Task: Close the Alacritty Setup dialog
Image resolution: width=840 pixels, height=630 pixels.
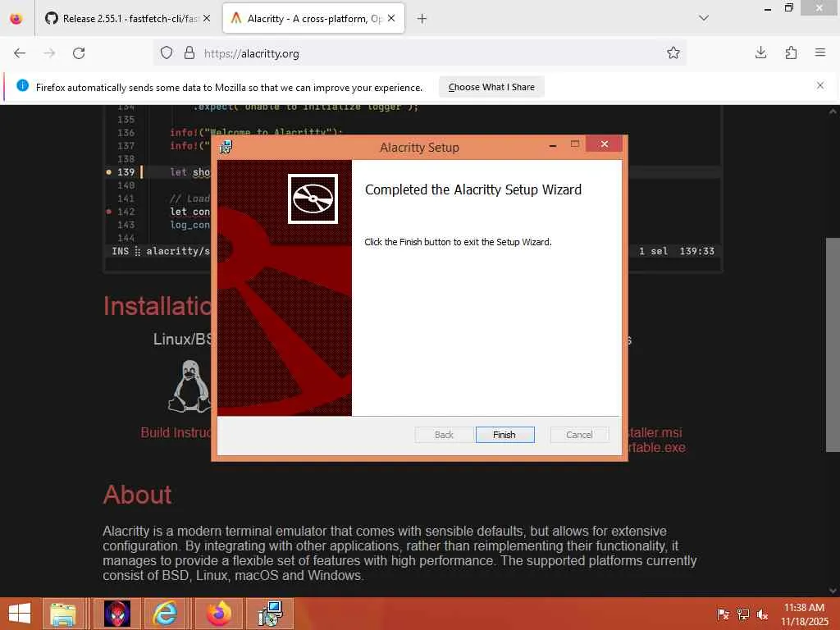Action: [x=605, y=144]
